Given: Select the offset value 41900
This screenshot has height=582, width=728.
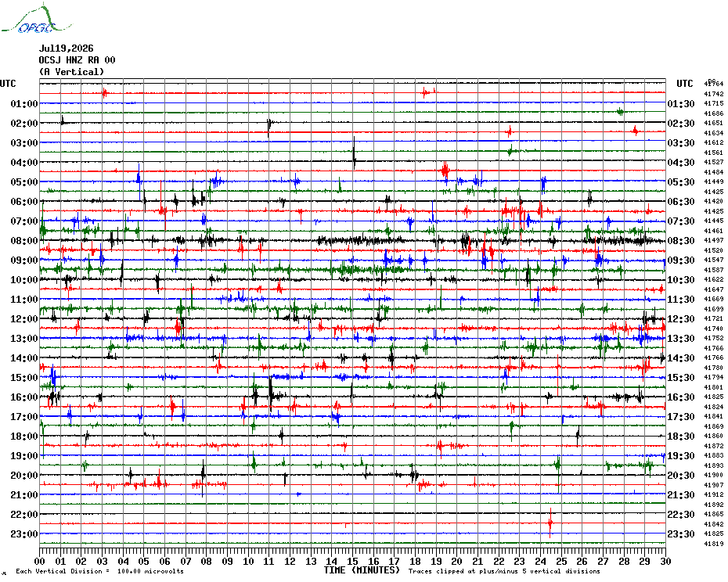Looking at the screenshot, I should click(714, 476).
